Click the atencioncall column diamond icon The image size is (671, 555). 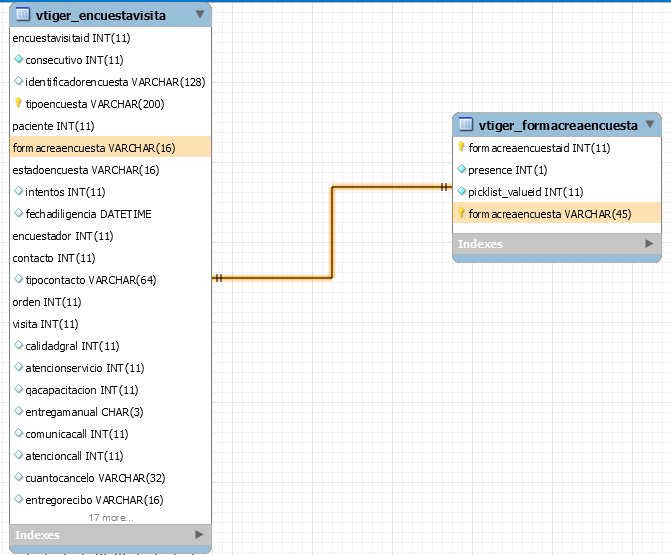point(18,455)
